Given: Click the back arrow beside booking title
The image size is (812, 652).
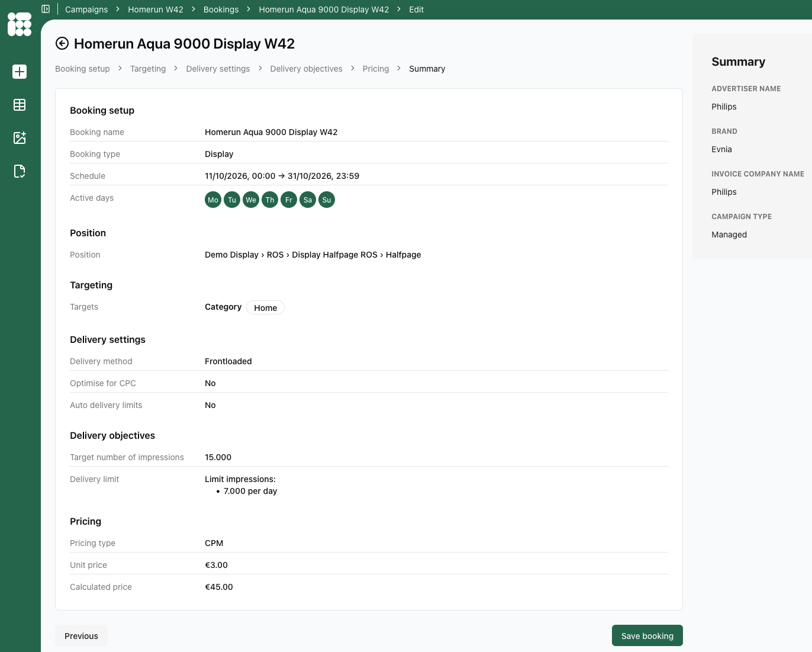Looking at the screenshot, I should (x=62, y=43).
